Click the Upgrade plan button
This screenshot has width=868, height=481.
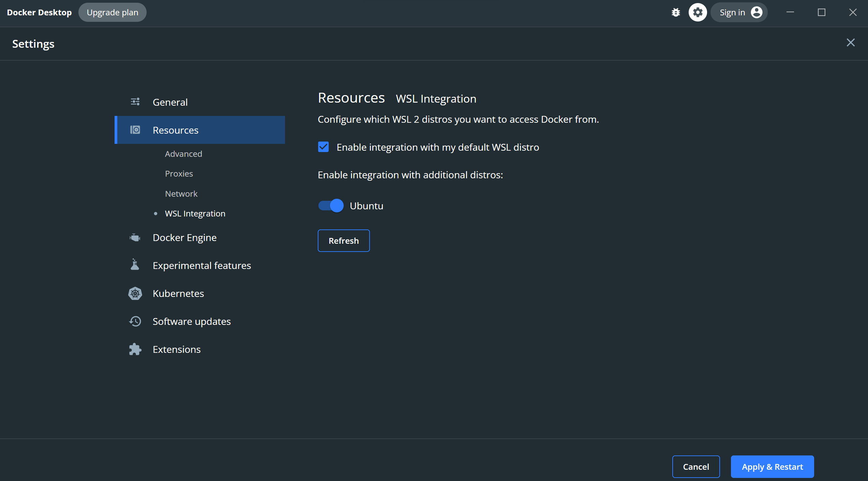113,12
